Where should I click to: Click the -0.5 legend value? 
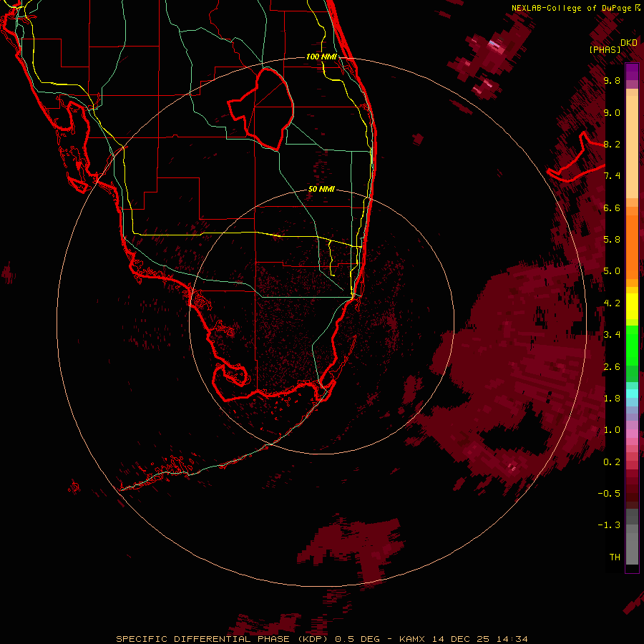609,494
